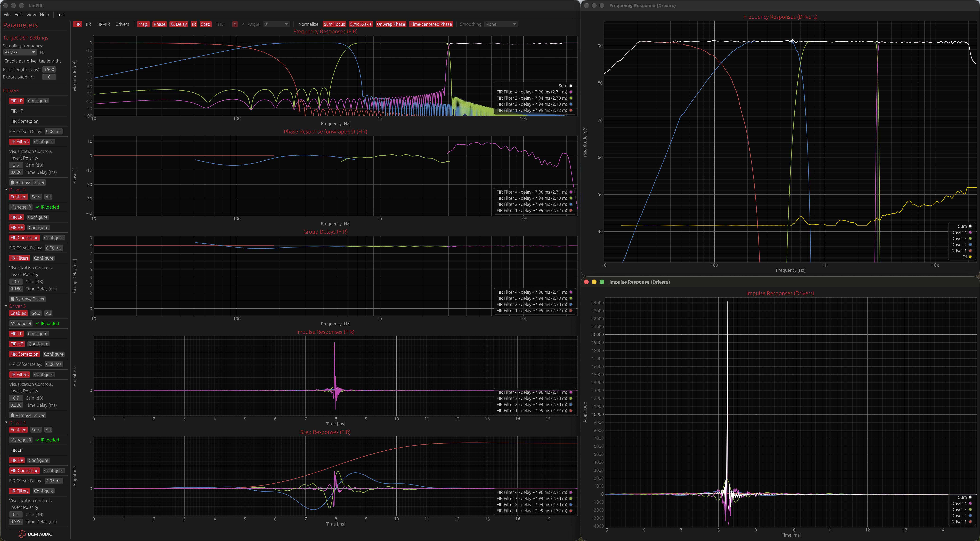This screenshot has height=541, width=980.
Task: Click the Filter length taps field
Action: (49, 69)
